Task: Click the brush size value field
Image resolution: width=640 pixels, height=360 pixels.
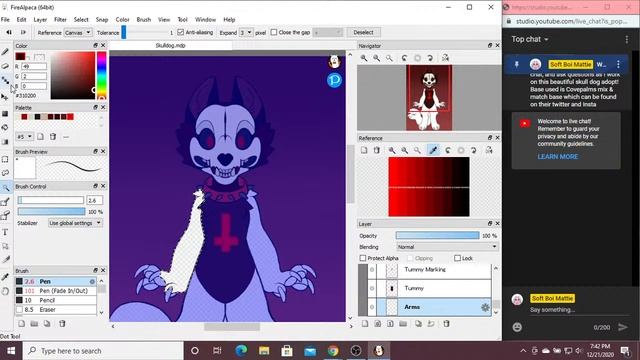Action: pos(95,200)
